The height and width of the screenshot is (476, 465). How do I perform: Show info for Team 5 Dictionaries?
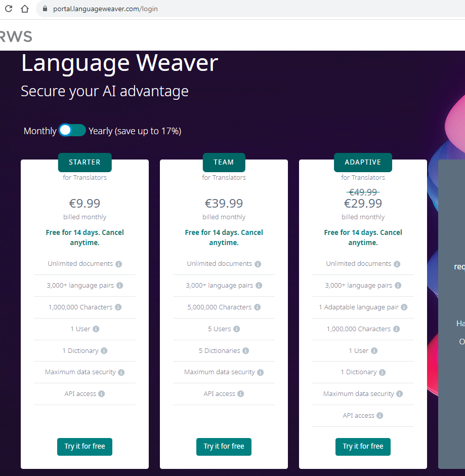coord(246,351)
